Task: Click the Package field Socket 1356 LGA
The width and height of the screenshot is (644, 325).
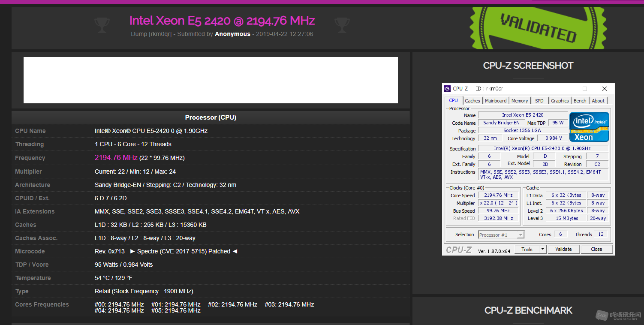Action: 522,130
